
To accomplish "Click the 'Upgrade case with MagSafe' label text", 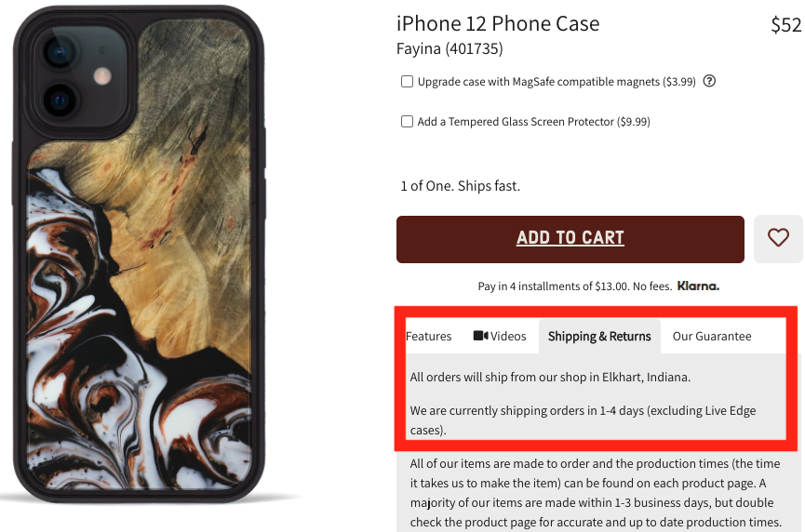I will tap(557, 82).
